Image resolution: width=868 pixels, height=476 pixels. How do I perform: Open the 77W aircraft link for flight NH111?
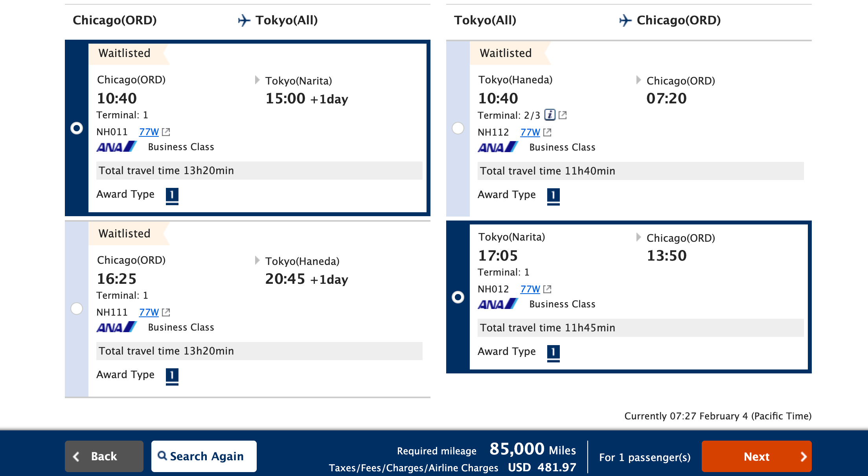click(x=149, y=312)
